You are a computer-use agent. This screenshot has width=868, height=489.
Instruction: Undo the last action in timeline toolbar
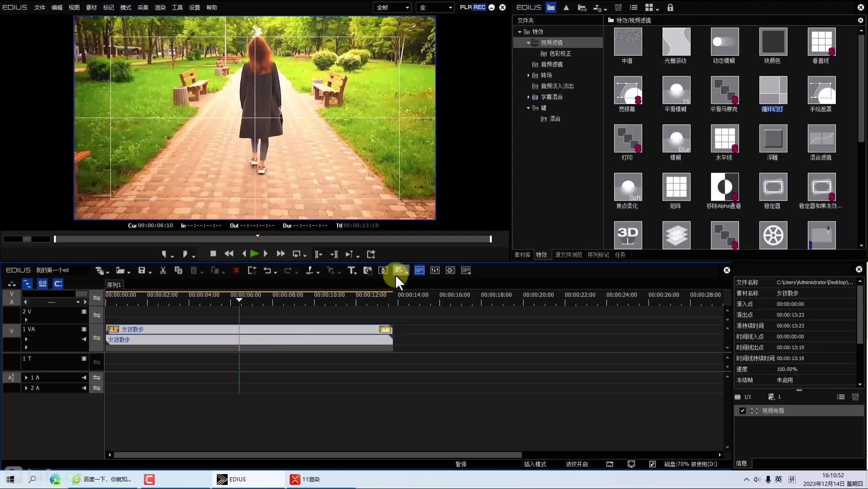[267, 270]
